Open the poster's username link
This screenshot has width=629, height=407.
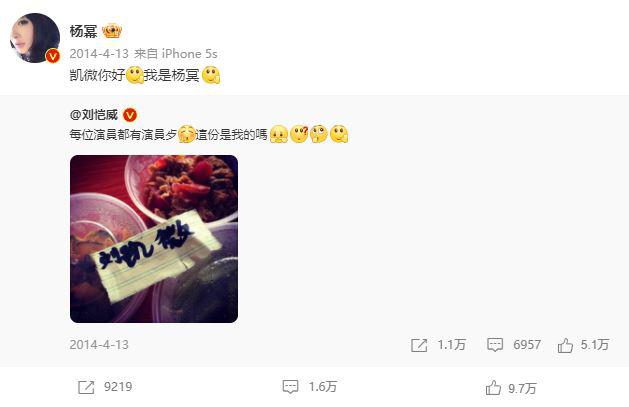tap(83, 31)
